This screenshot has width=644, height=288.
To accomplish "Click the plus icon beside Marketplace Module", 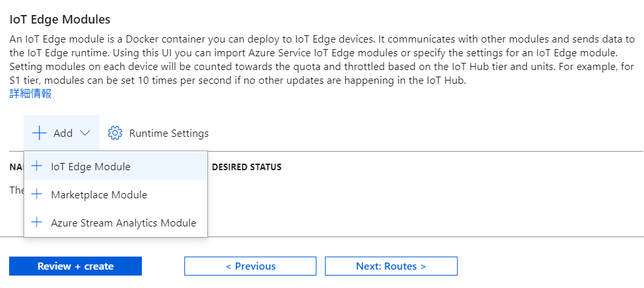I will coord(37,194).
